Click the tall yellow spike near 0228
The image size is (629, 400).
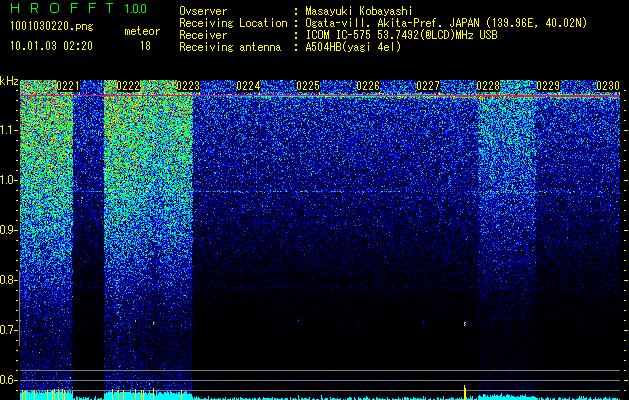coord(465,392)
